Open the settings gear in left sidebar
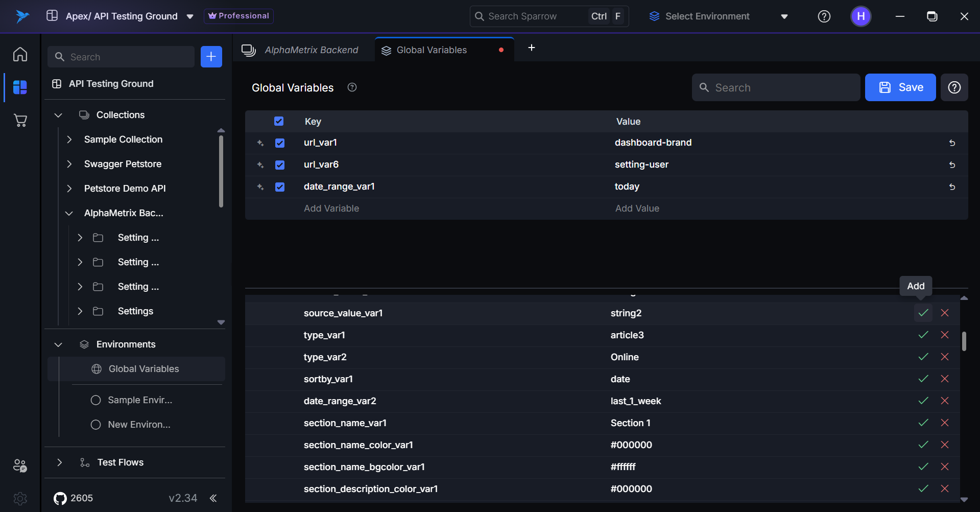This screenshot has width=980, height=512. coord(20,498)
